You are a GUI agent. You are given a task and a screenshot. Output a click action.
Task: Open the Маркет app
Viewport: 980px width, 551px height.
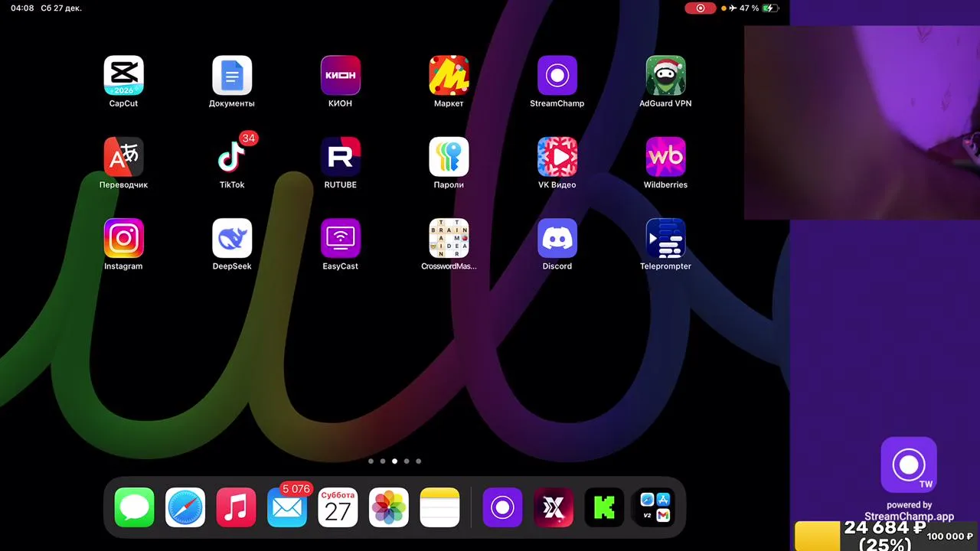449,75
